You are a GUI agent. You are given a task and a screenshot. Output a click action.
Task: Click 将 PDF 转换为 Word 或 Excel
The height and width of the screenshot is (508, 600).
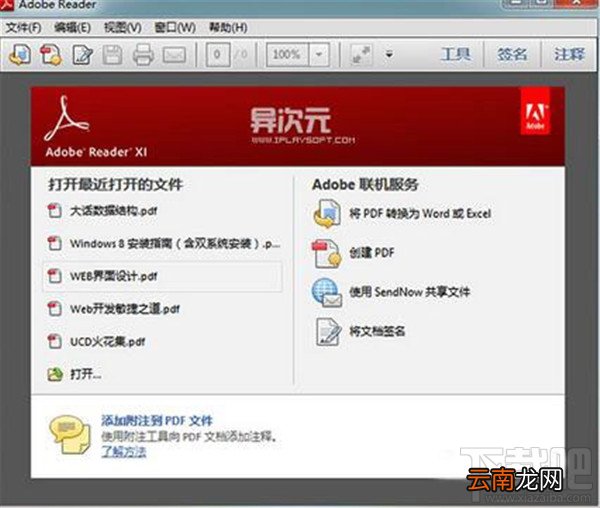tap(420, 213)
